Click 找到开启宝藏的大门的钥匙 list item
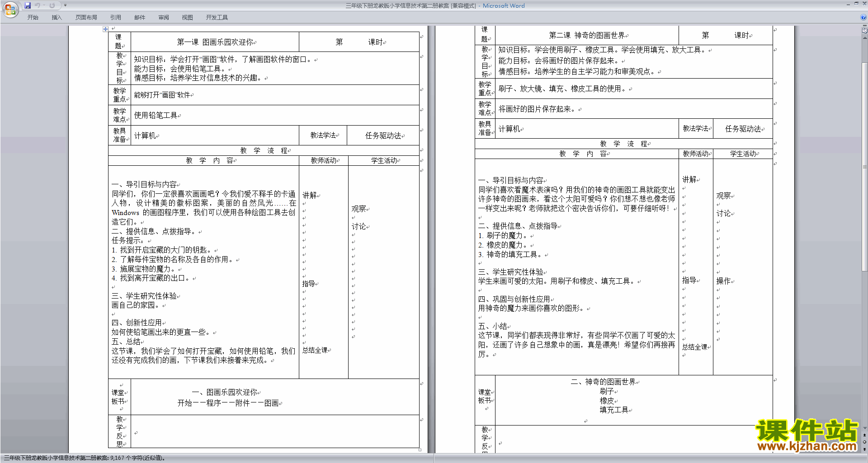The width and height of the screenshot is (868, 463). tap(163, 250)
